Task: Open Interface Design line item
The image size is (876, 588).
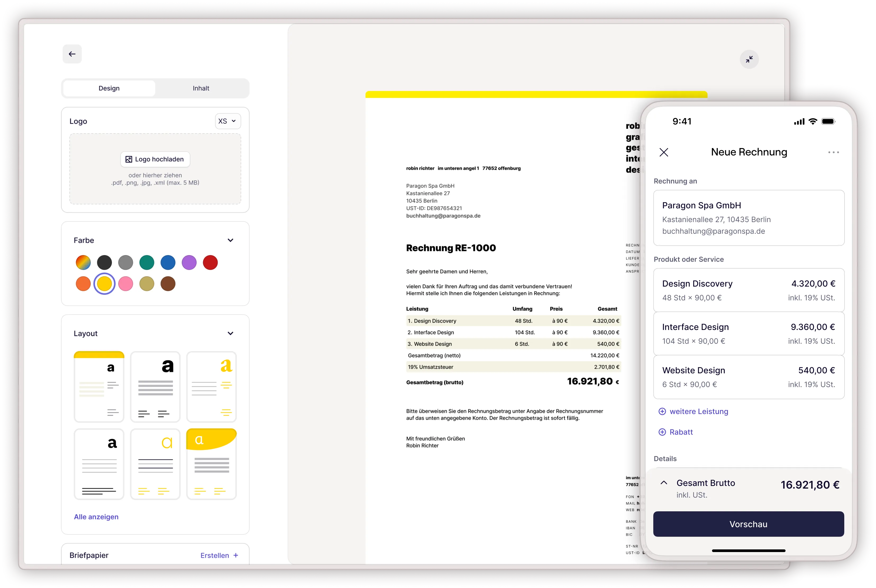Action: (749, 333)
